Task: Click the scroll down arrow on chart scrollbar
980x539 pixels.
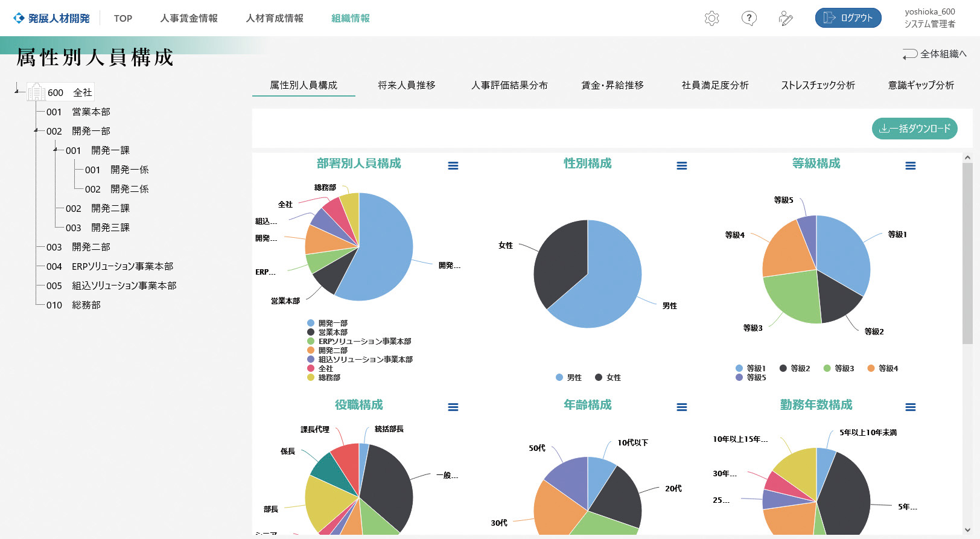Action: pyautogui.click(x=967, y=529)
